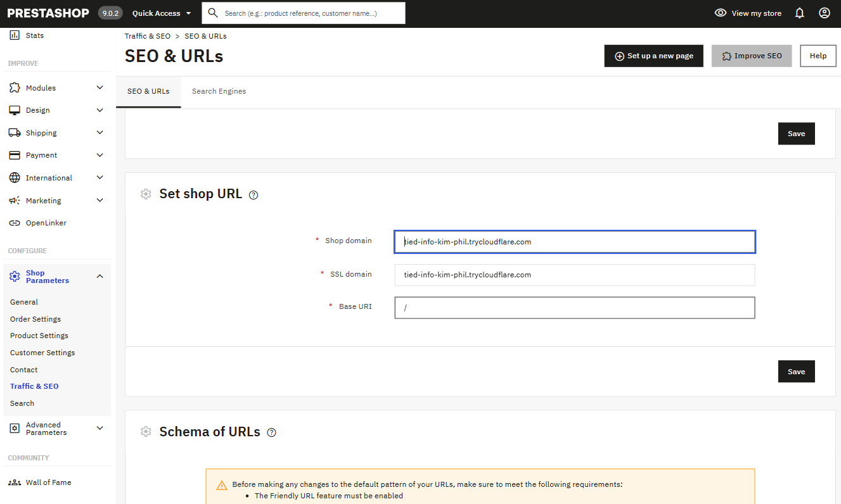Open Order Settings submenu item

tap(35, 319)
